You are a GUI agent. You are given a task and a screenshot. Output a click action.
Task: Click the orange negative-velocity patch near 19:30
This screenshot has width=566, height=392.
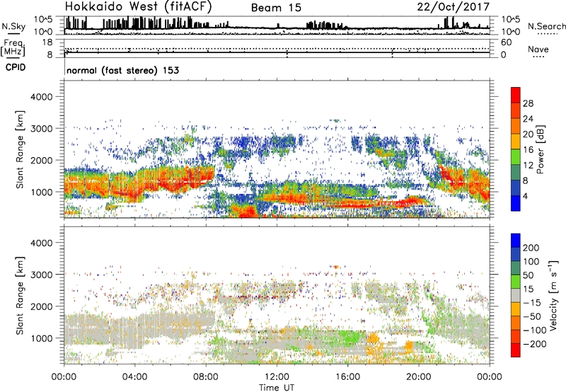point(409,345)
